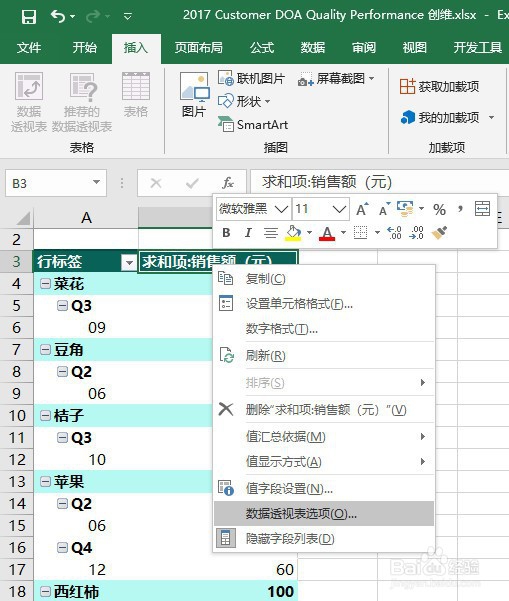Open Customize Quick Access Toolbar arrow
The height and width of the screenshot is (601, 509).
(x=128, y=16)
